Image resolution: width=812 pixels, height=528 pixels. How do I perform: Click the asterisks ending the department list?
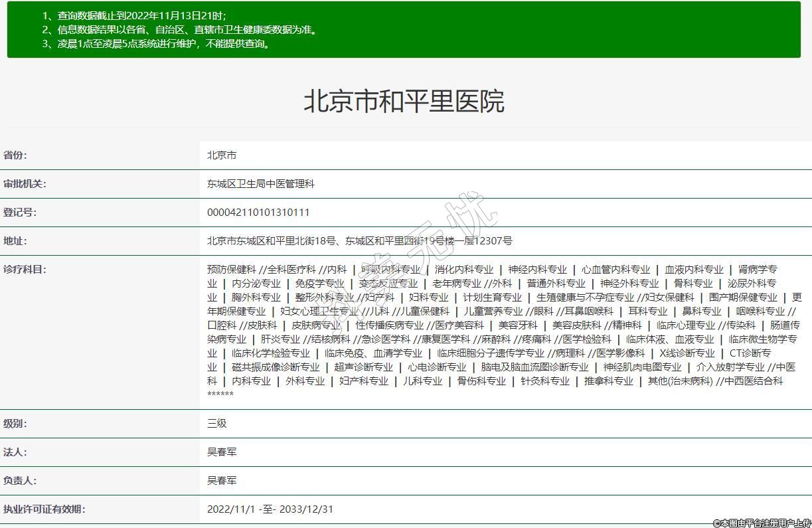click(220, 395)
